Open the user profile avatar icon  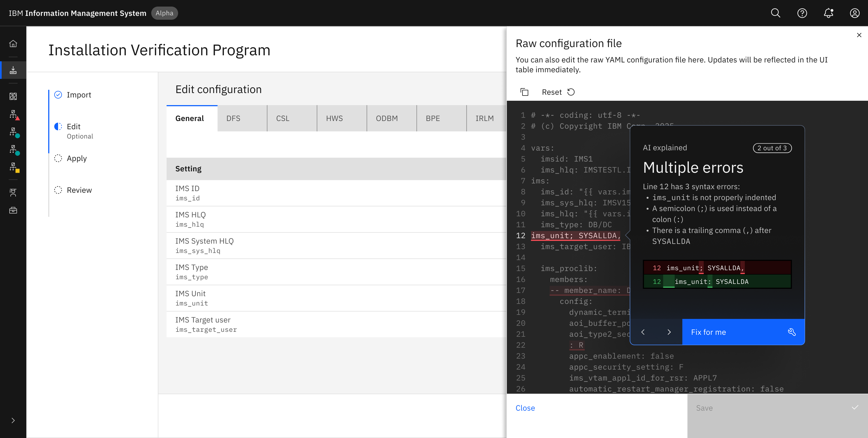click(x=855, y=13)
